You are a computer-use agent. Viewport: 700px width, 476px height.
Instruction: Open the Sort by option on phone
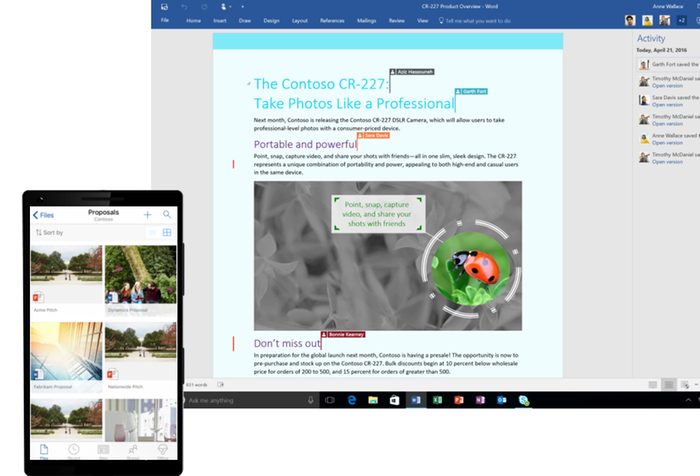[x=50, y=232]
